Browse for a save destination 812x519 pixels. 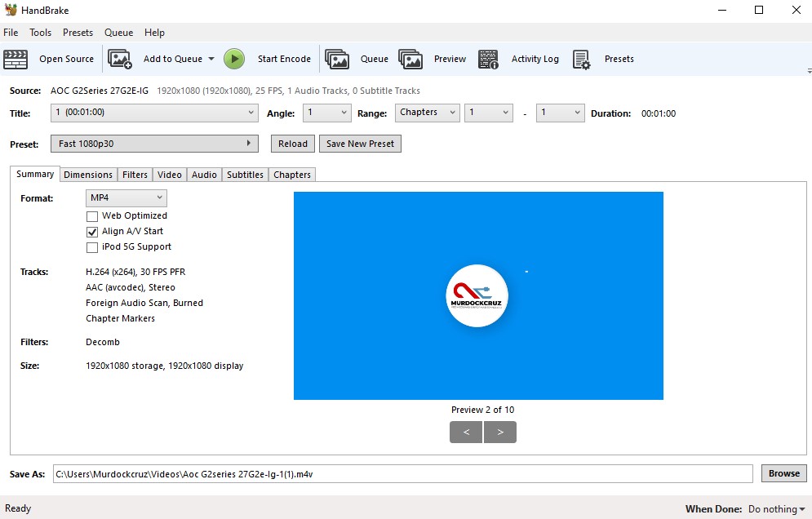tap(783, 473)
